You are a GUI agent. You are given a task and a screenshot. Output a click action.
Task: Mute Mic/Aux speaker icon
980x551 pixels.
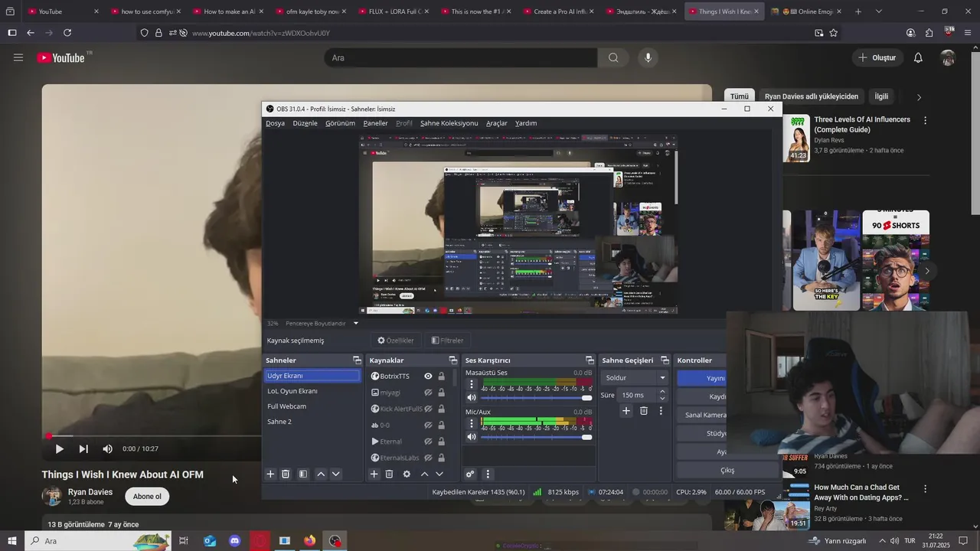(x=472, y=437)
